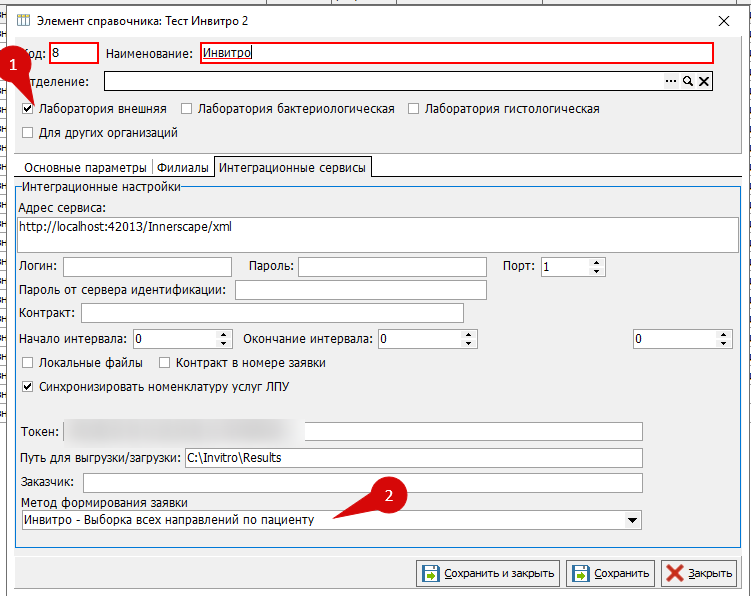
Task: Click the red X icon on 'Закрыть'
Action: click(x=676, y=574)
